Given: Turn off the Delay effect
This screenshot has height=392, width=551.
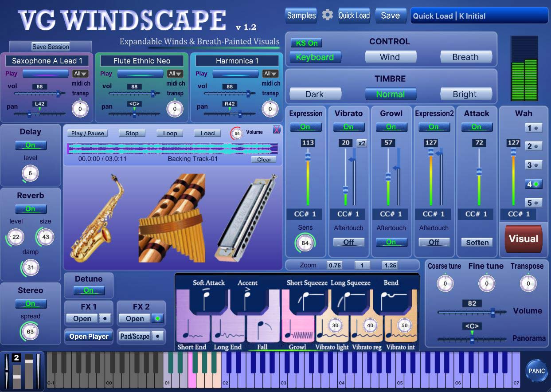Looking at the screenshot, I should coord(30,145).
